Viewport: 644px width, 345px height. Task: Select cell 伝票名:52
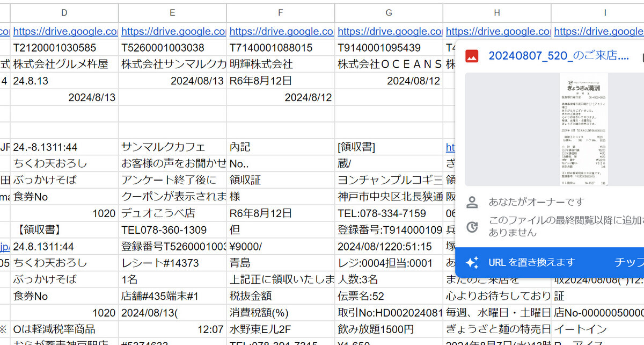pyautogui.click(x=389, y=296)
